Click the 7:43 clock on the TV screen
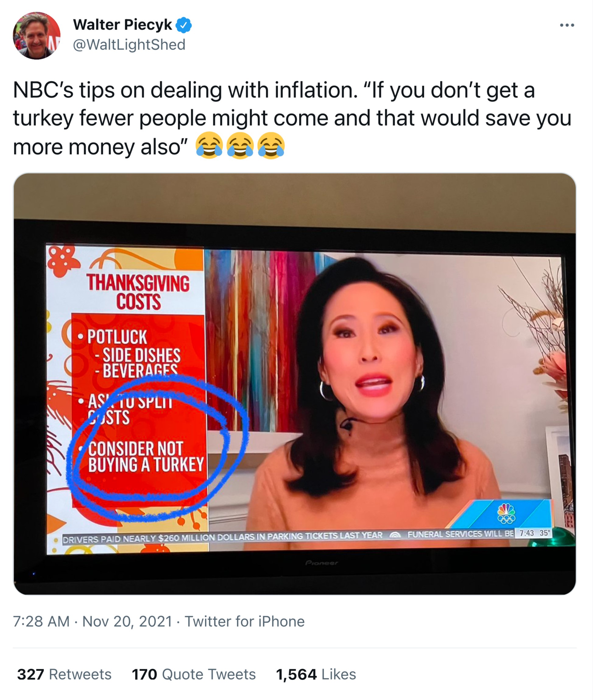 [x=526, y=533]
